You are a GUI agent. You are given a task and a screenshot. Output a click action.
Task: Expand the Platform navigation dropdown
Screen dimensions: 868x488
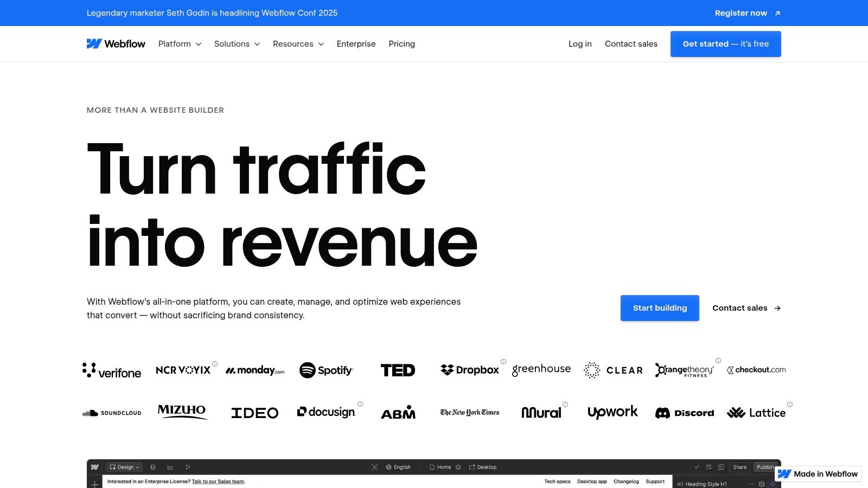pyautogui.click(x=179, y=44)
